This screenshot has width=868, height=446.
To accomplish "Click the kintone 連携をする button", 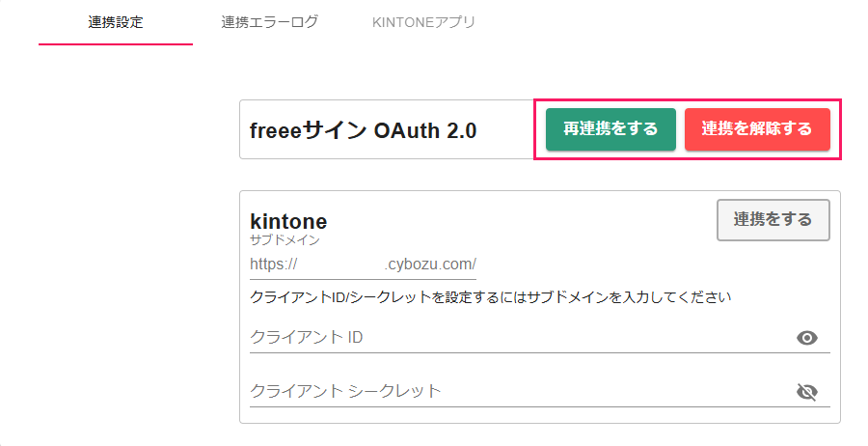I will [x=773, y=220].
